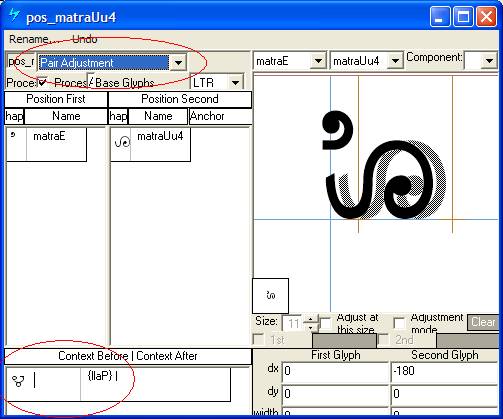
Task: Open the Component dropdown
Action: coord(489,61)
